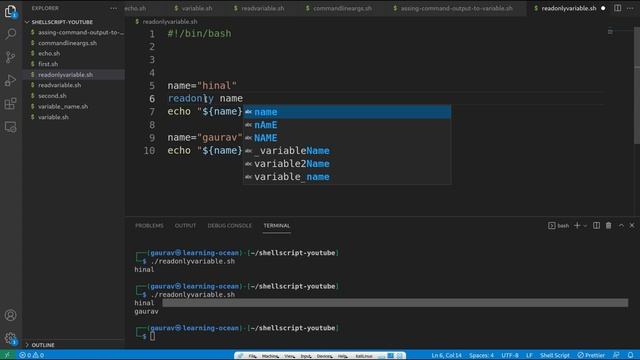
Task: Switch to the PROBLEMS tab
Action: click(149, 226)
